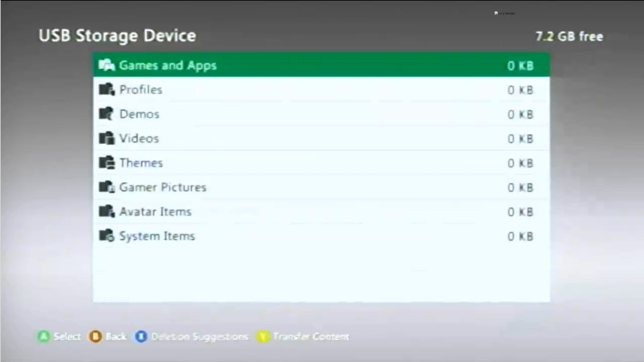Click the USB Storage Device title
This screenshot has width=644, height=362.
click(118, 35)
